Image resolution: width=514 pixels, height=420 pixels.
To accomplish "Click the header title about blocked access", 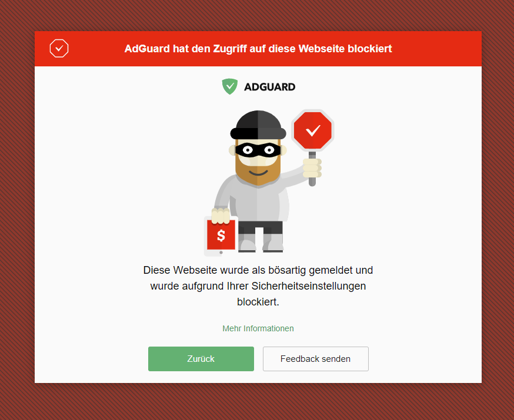I will coord(258,48).
